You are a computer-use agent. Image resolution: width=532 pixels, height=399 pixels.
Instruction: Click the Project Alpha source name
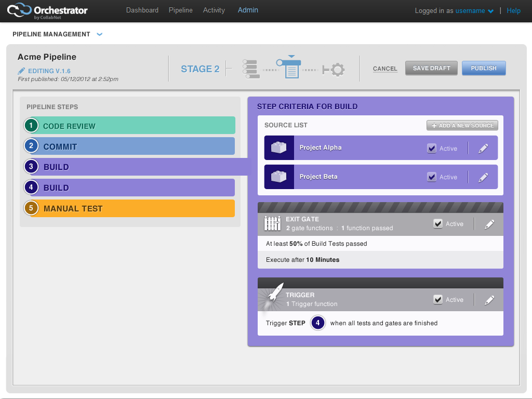(320, 148)
